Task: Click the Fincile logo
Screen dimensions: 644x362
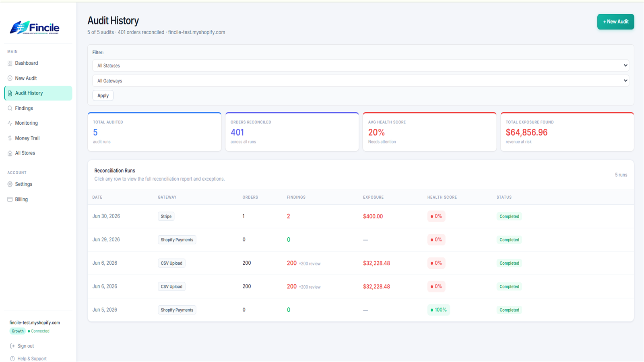Action: (x=35, y=27)
